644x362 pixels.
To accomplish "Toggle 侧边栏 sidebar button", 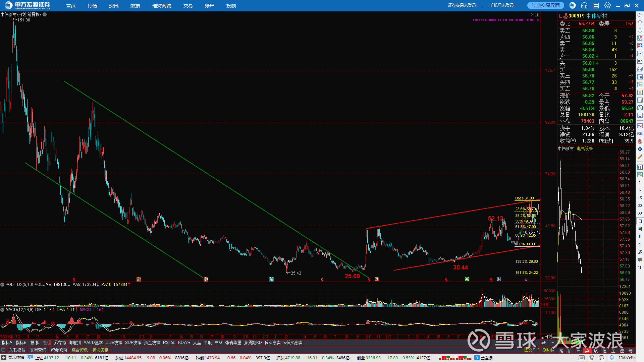I will (548, 350).
